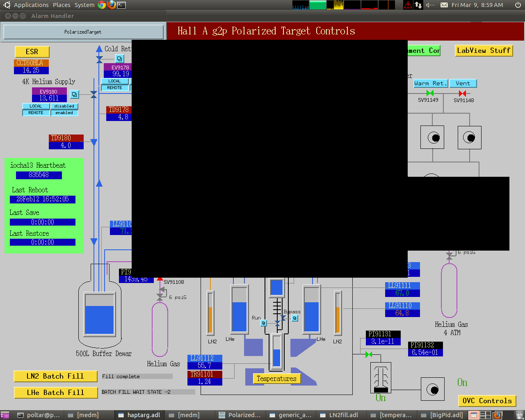Open the power session menu icon
525x420 pixels.
click(x=518, y=5)
